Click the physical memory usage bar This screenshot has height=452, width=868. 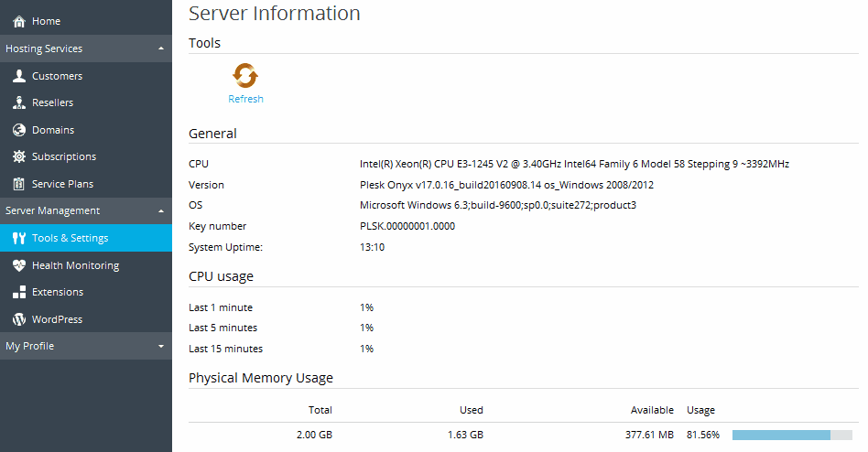click(792, 436)
